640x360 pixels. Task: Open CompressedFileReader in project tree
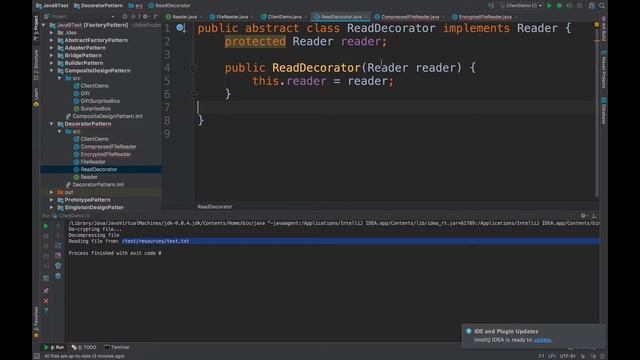[x=108, y=147]
